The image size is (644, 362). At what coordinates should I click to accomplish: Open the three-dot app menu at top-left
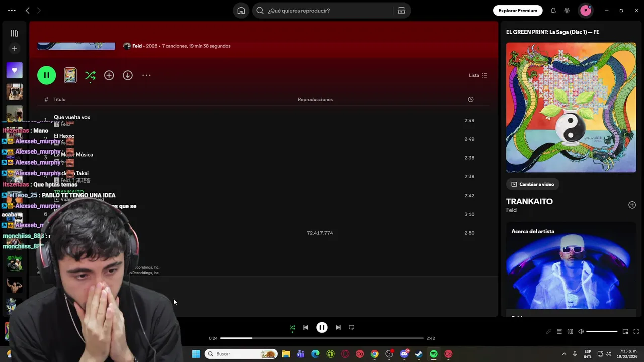pyautogui.click(x=12, y=11)
